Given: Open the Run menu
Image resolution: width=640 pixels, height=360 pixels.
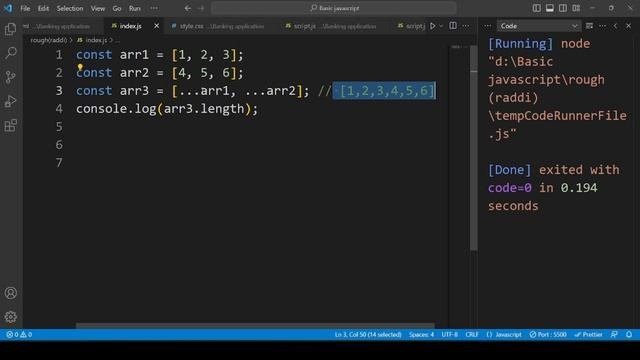Looking at the screenshot, I should coord(135,8).
